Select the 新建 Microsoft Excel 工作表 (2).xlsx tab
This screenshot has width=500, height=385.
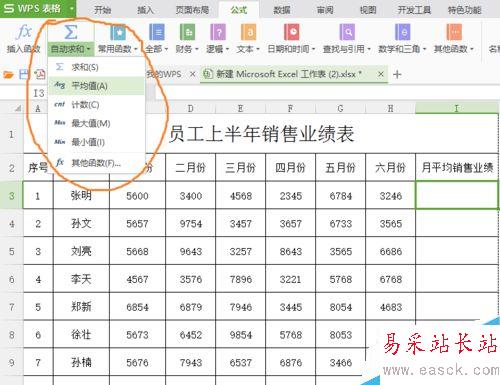tap(289, 74)
